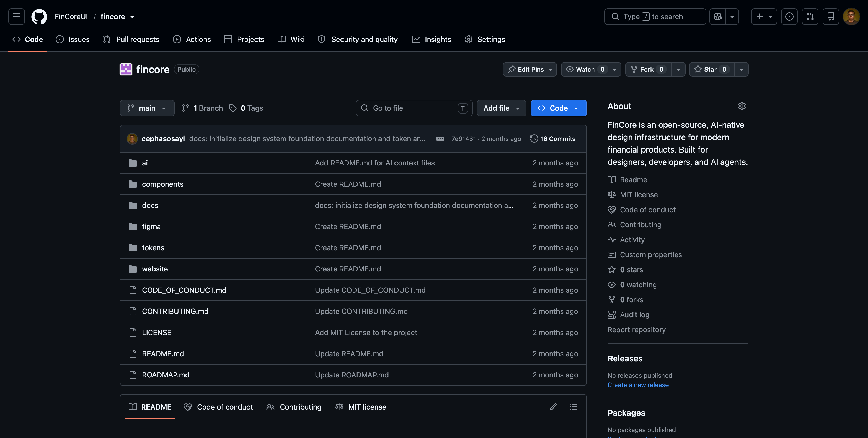
Task: Open the Wiki tab
Action: point(291,39)
